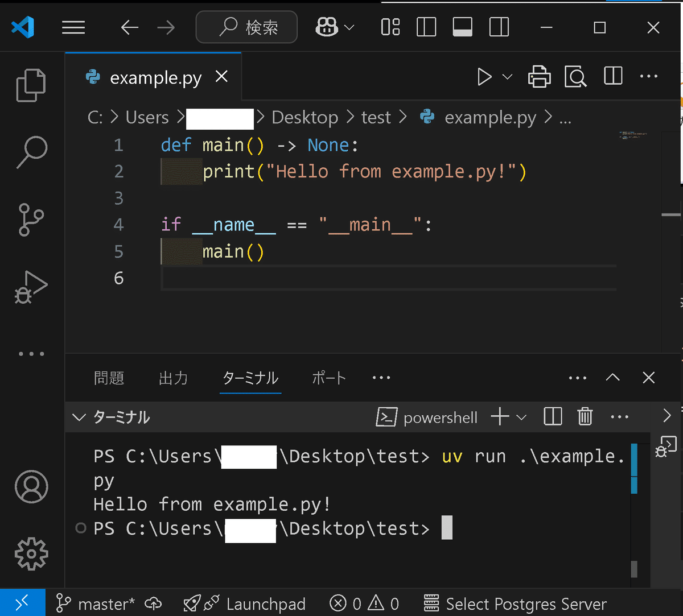Toggle the bottom panel layout button
Viewport: 683px width, 616px height.
(462, 27)
